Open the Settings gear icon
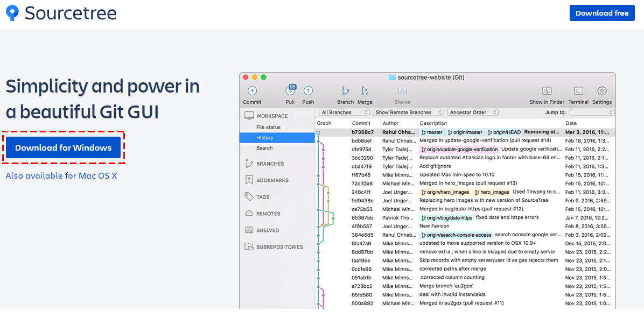Image resolution: width=644 pixels, height=325 pixels. click(601, 91)
